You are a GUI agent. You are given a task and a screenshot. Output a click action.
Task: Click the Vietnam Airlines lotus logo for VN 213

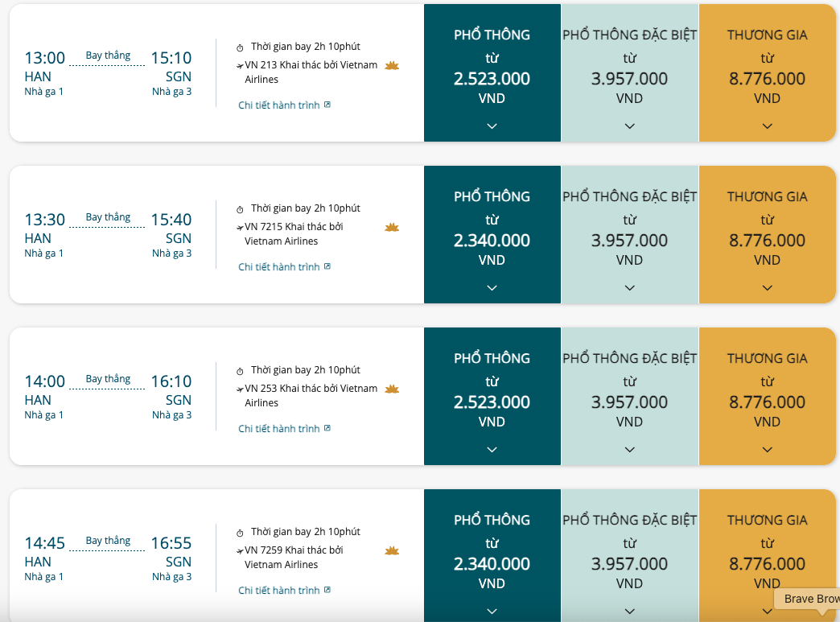[x=392, y=66]
